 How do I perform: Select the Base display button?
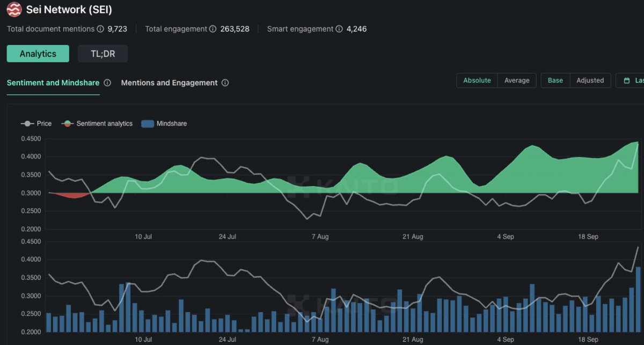pos(555,80)
